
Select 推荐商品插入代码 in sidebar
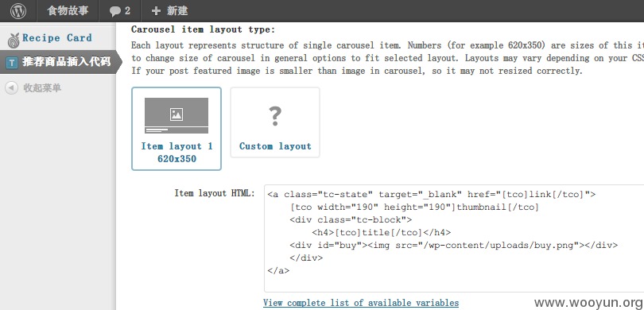coord(57,63)
